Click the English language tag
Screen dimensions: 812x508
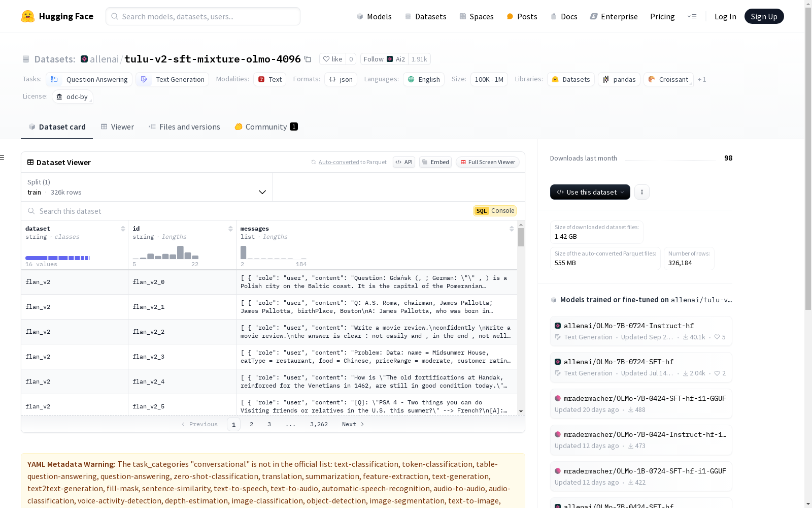pos(424,79)
